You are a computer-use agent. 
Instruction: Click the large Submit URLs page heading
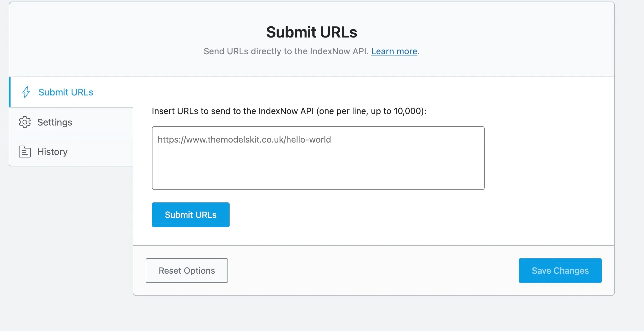(x=311, y=32)
